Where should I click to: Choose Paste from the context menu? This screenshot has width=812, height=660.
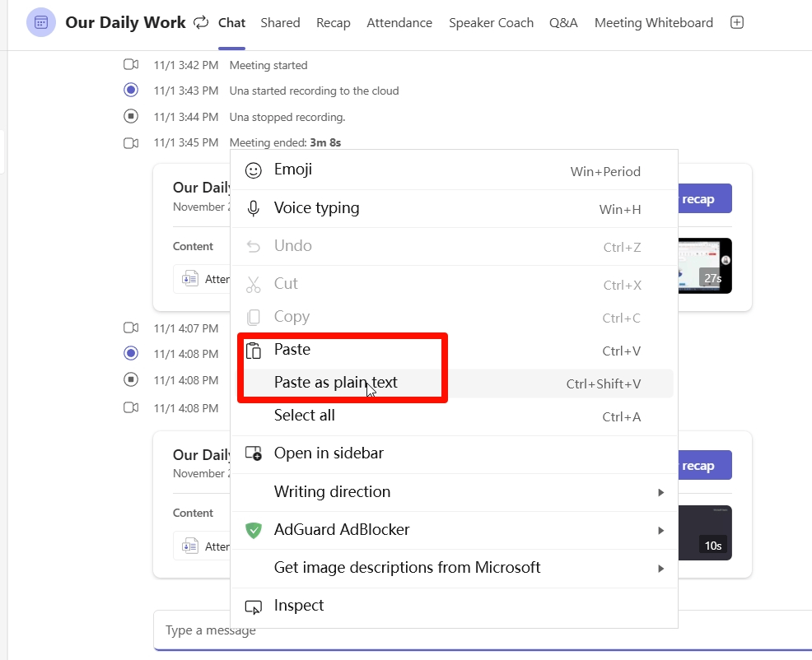point(454,351)
